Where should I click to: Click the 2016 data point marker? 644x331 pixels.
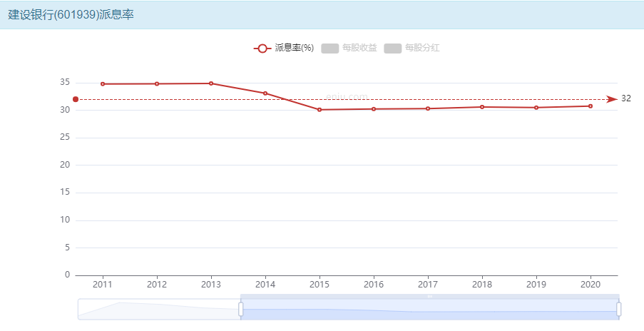coord(374,109)
